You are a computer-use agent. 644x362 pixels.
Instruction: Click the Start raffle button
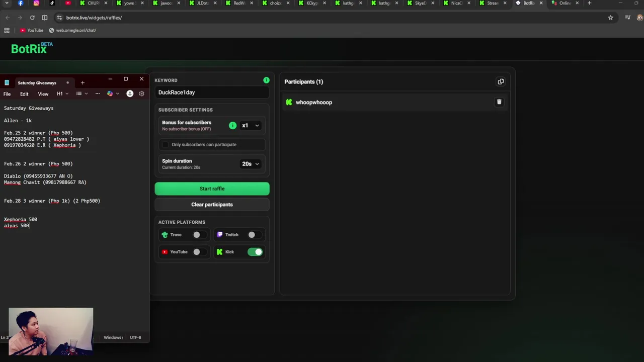click(x=212, y=189)
